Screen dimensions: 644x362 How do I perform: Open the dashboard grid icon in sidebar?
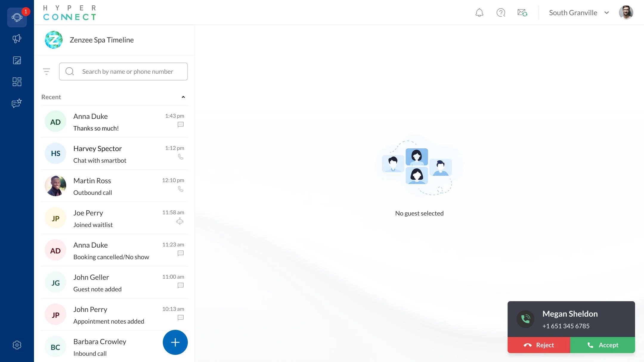(17, 82)
